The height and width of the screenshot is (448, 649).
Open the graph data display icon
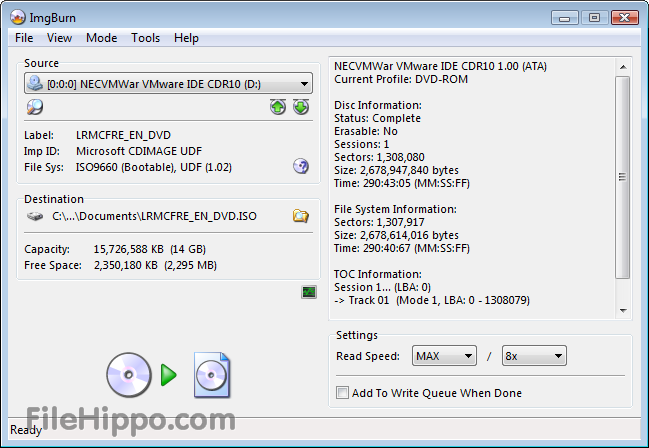(x=309, y=292)
